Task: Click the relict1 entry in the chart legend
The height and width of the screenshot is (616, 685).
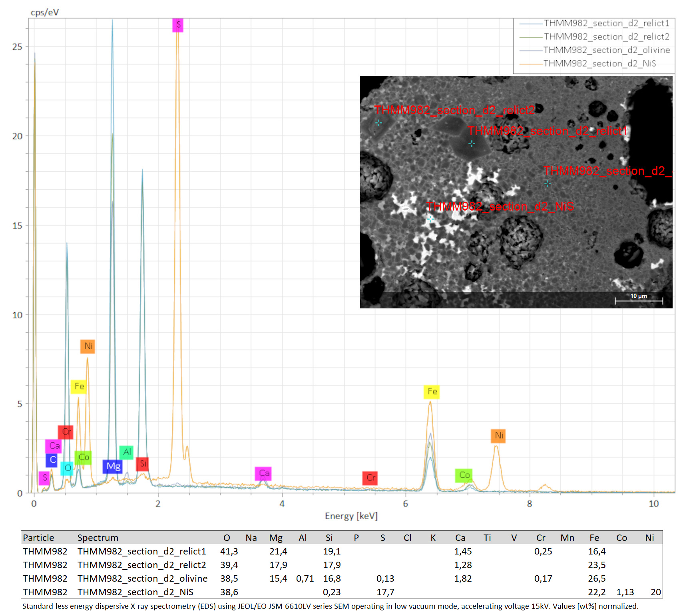Action: pyautogui.click(x=594, y=23)
